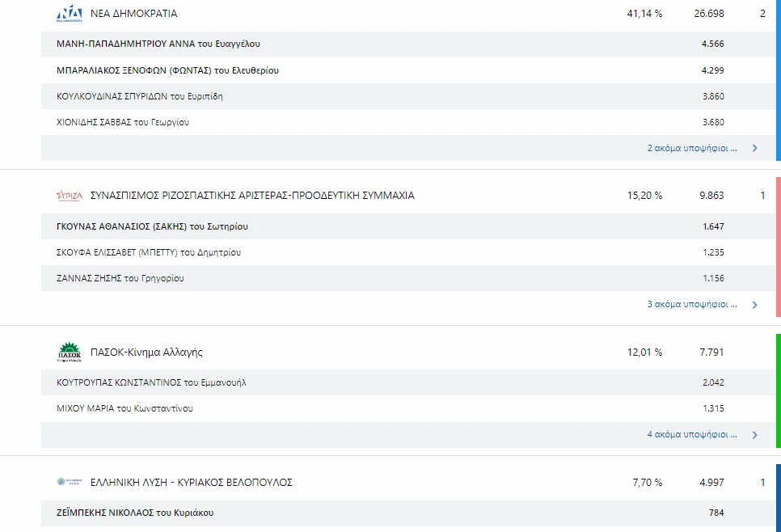
Task: Click the chevron arrow in the SYRIZA section
Action: click(754, 305)
